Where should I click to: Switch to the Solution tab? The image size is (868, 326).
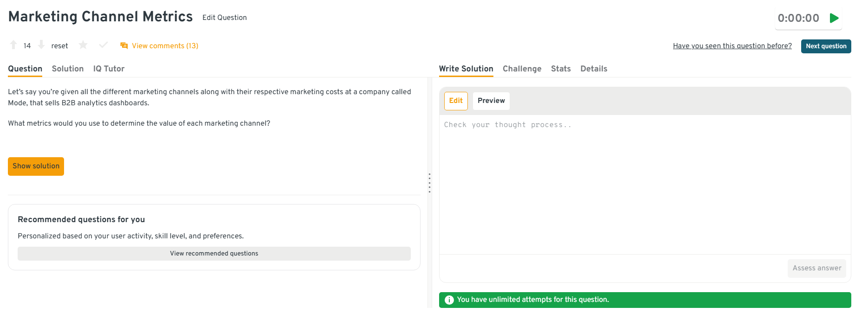click(68, 69)
